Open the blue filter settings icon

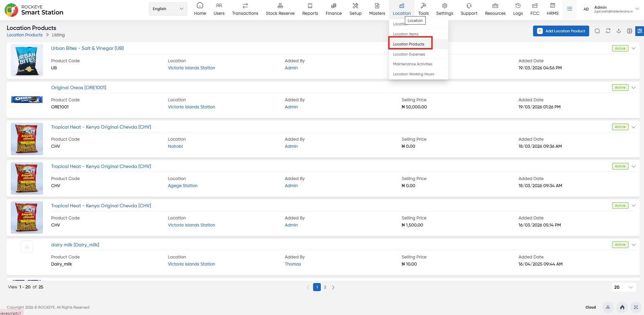pos(640,31)
